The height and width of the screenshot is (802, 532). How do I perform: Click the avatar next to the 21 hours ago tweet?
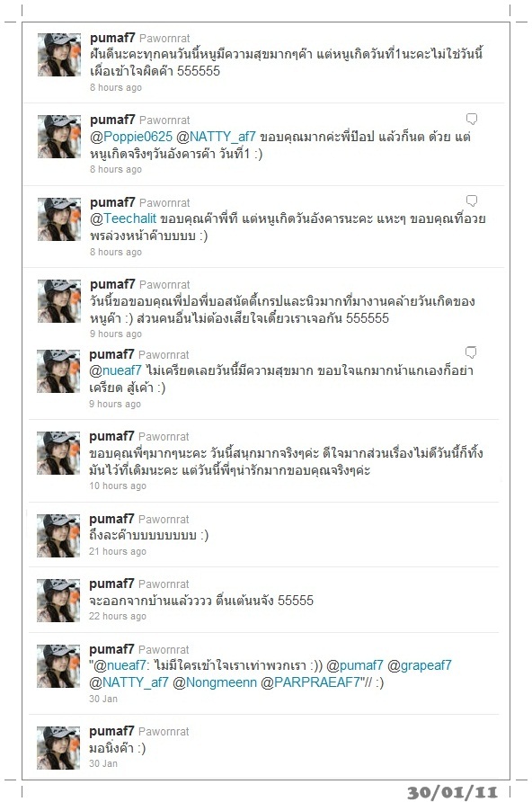coord(58,536)
